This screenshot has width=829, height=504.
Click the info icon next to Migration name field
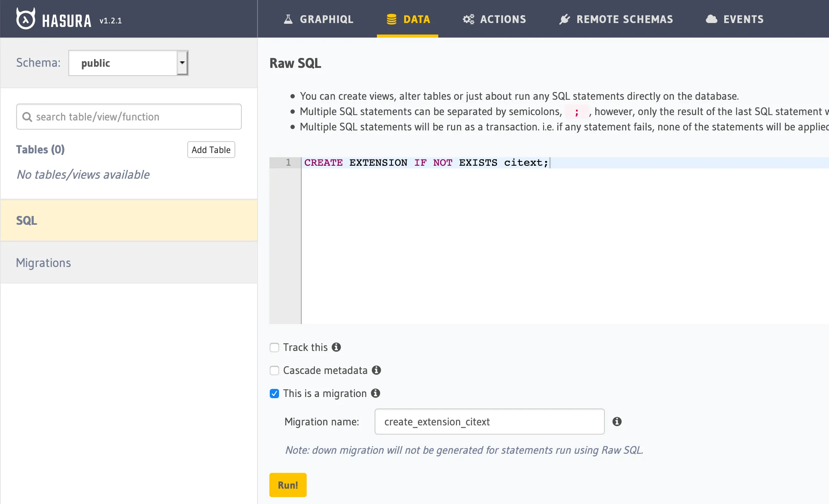(618, 422)
